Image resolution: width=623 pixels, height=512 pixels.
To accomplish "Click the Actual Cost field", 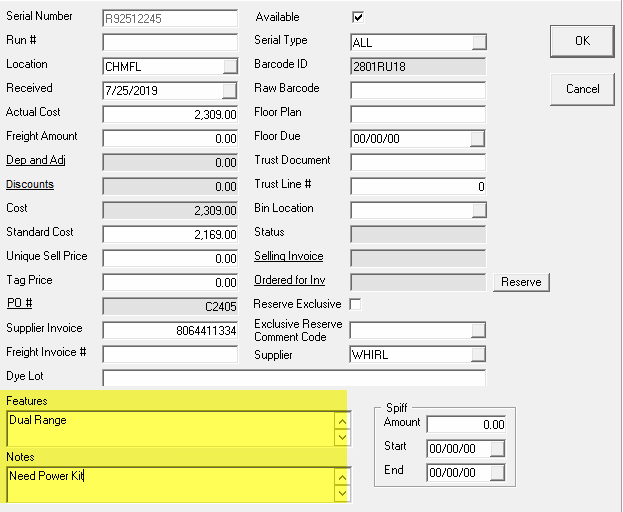I will point(170,114).
